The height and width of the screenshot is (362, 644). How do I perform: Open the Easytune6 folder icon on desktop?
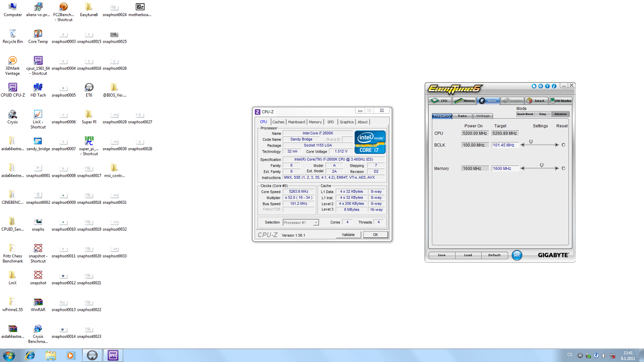point(89,10)
